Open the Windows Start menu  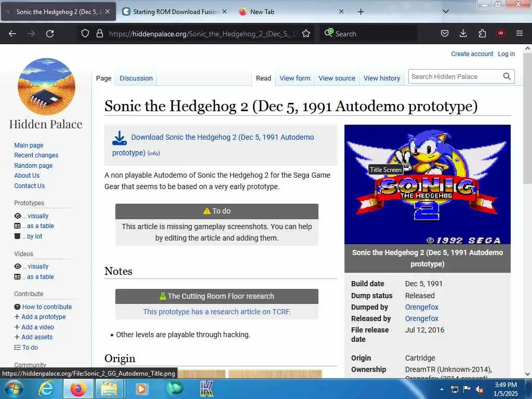[13, 389]
